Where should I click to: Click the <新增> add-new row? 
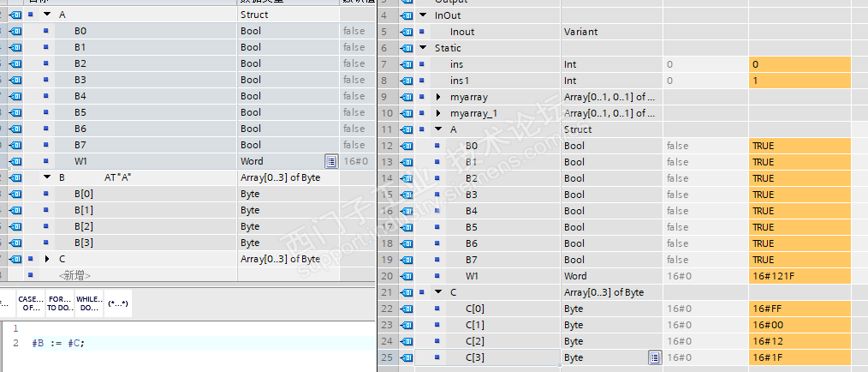[x=74, y=275]
